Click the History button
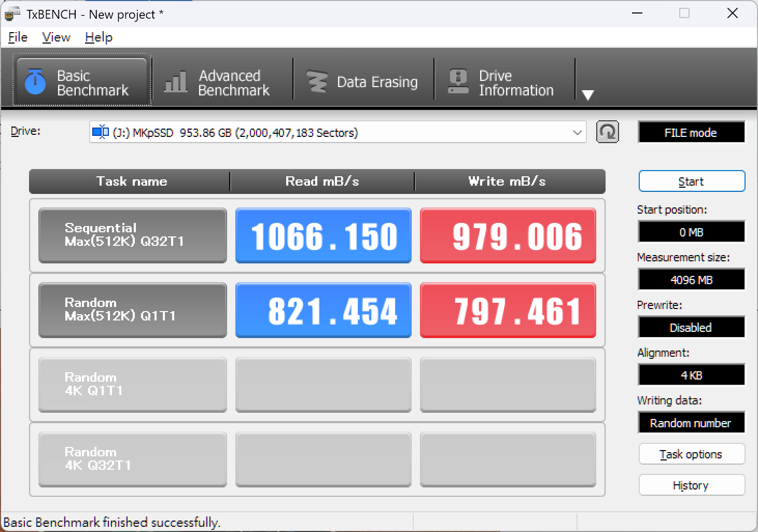The width and height of the screenshot is (758, 532). pyautogui.click(x=691, y=485)
